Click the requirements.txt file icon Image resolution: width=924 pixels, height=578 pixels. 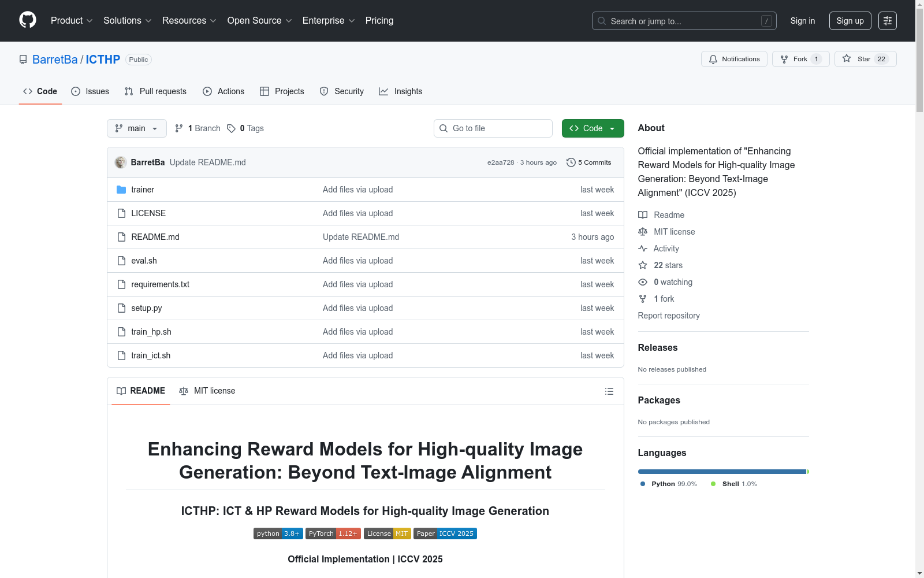(121, 284)
